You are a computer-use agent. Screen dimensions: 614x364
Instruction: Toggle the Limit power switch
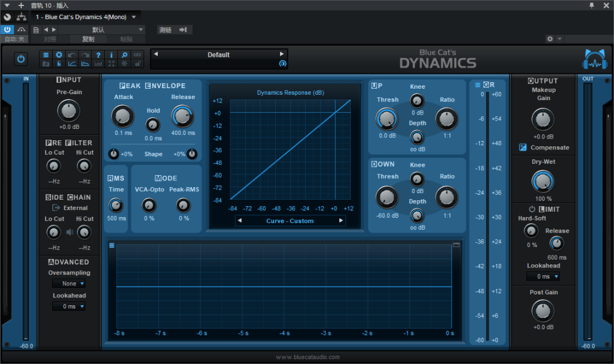(532, 209)
